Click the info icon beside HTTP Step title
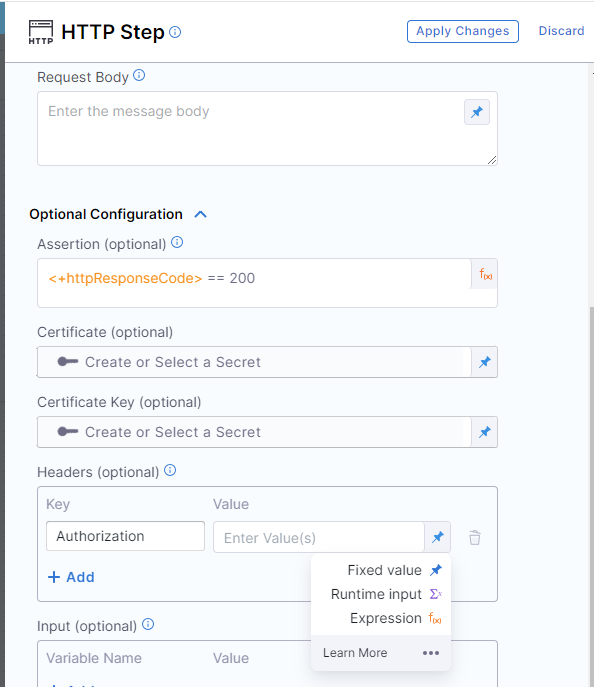 [175, 32]
